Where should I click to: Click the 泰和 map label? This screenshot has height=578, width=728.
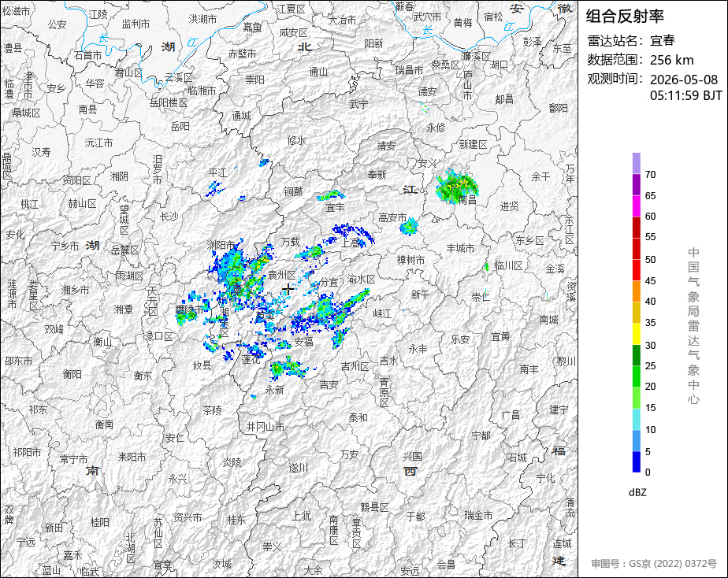358,417
